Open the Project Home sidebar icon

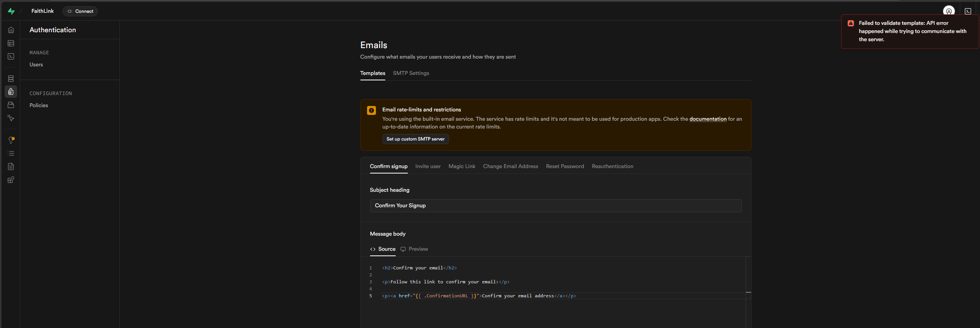click(11, 30)
